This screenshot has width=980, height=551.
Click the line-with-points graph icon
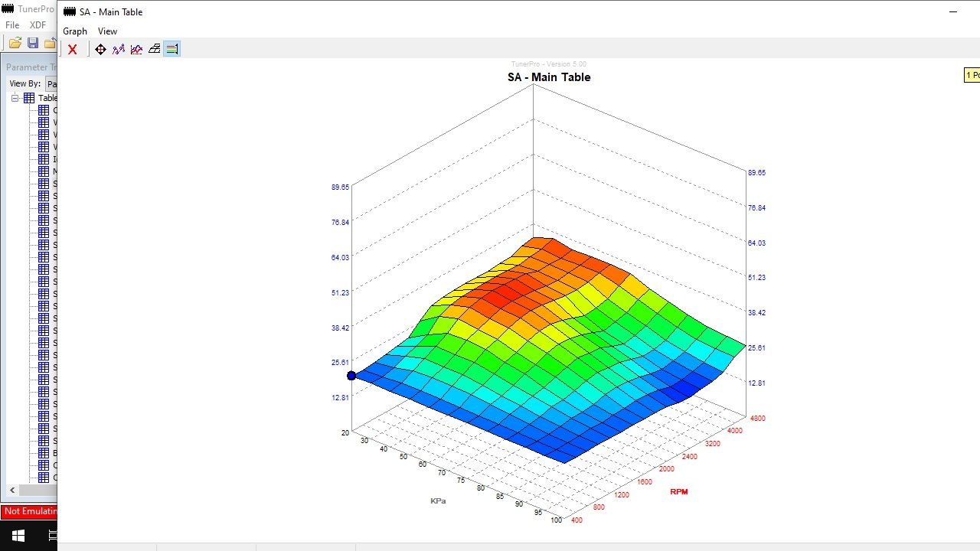coord(119,49)
